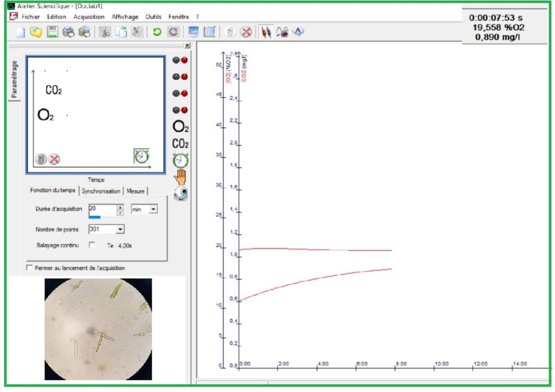Check Fermer au lancement de l'acquisition
The width and height of the screenshot is (555, 392).
click(29, 268)
